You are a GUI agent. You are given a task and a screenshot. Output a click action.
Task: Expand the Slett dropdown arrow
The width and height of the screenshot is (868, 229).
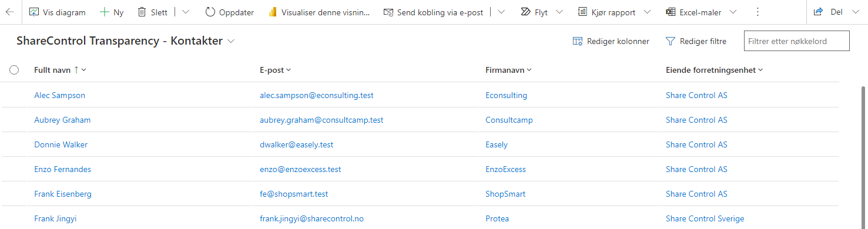point(186,12)
